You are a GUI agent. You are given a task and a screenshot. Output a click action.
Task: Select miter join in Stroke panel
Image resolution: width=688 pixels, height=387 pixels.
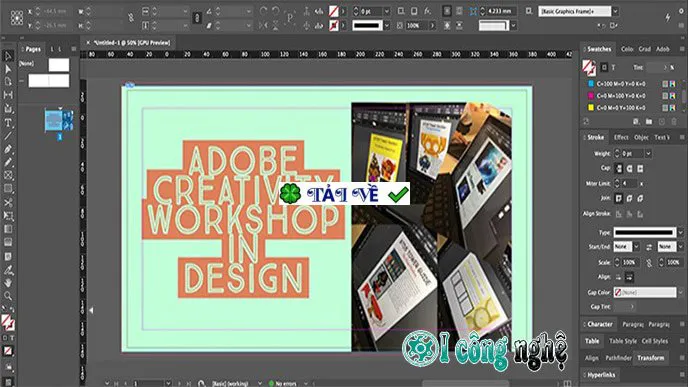(619, 198)
